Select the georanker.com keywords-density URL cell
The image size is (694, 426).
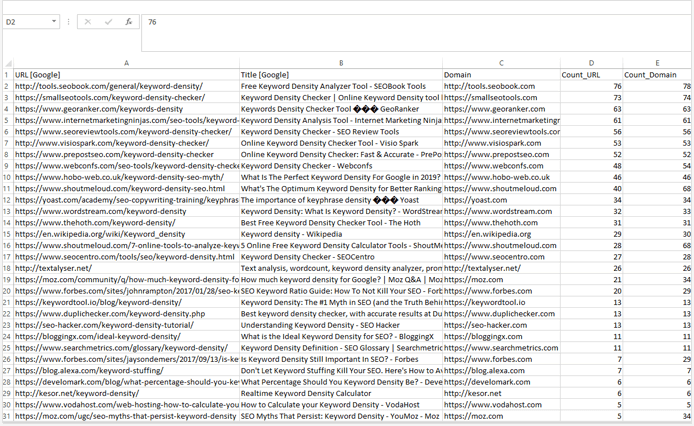127,109
